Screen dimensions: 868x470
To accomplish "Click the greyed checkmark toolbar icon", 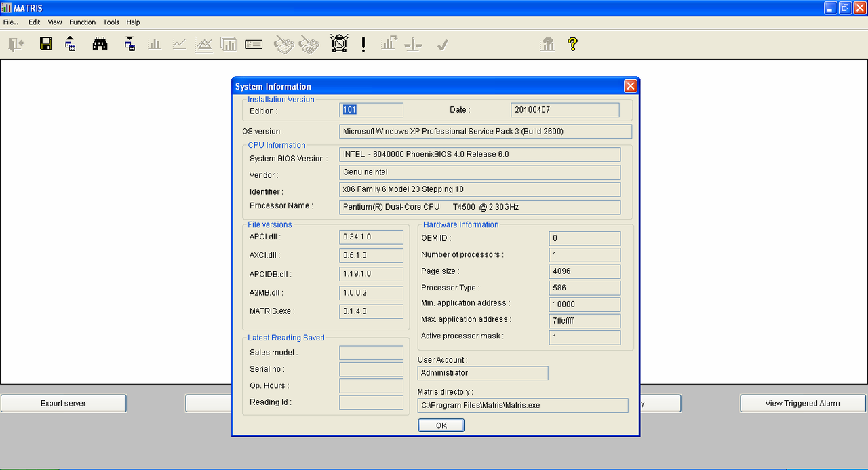I will pyautogui.click(x=442, y=45).
